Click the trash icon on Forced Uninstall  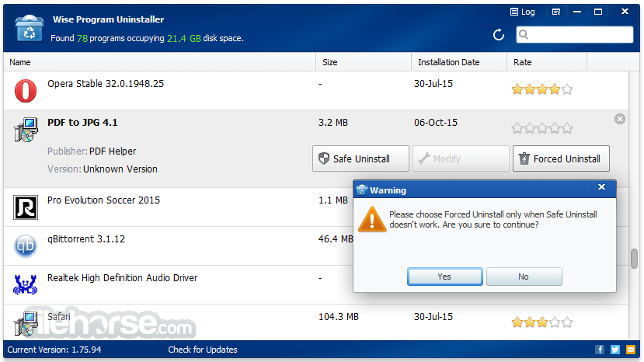524,158
